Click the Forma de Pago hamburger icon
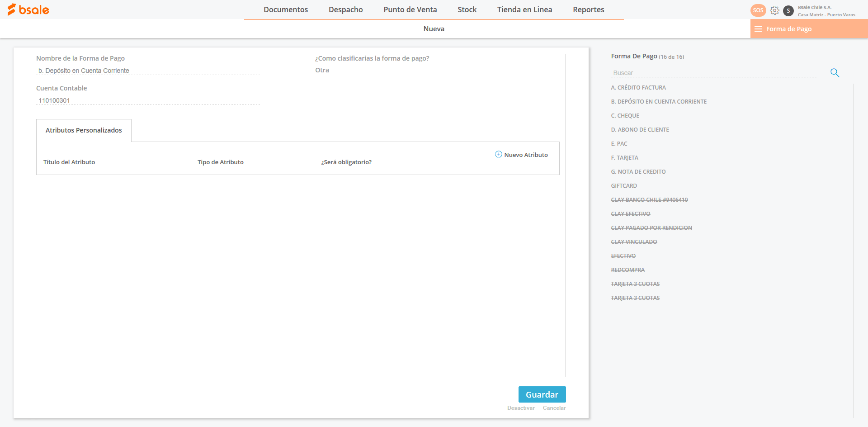Image resolution: width=868 pixels, height=427 pixels. click(x=758, y=29)
